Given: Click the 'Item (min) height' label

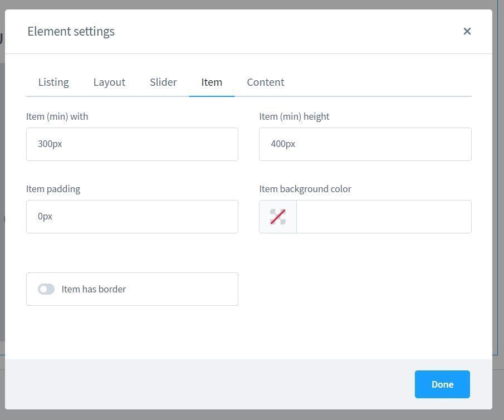Looking at the screenshot, I should coord(294,116).
